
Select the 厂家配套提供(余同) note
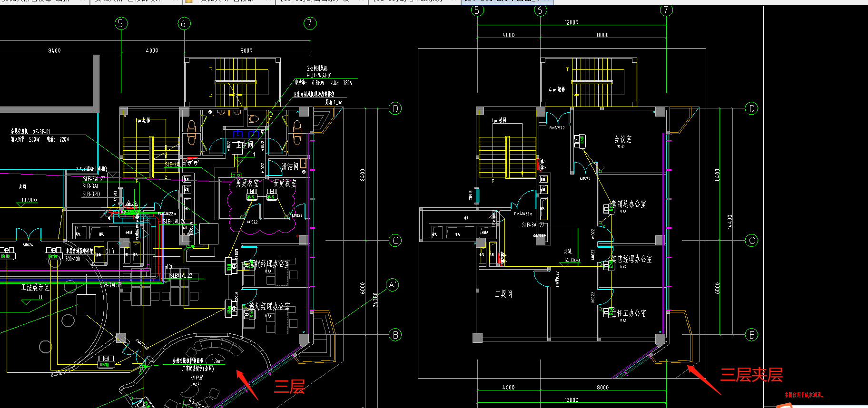[197, 368]
